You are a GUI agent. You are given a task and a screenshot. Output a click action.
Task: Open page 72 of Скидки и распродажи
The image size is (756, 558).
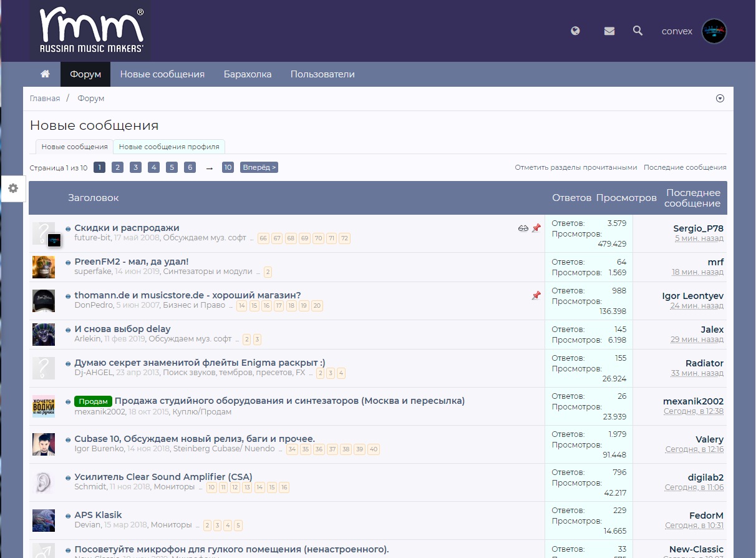(344, 238)
